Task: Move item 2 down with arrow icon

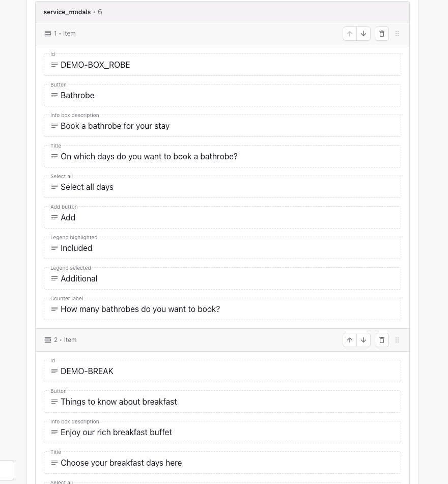Action: coord(363,340)
